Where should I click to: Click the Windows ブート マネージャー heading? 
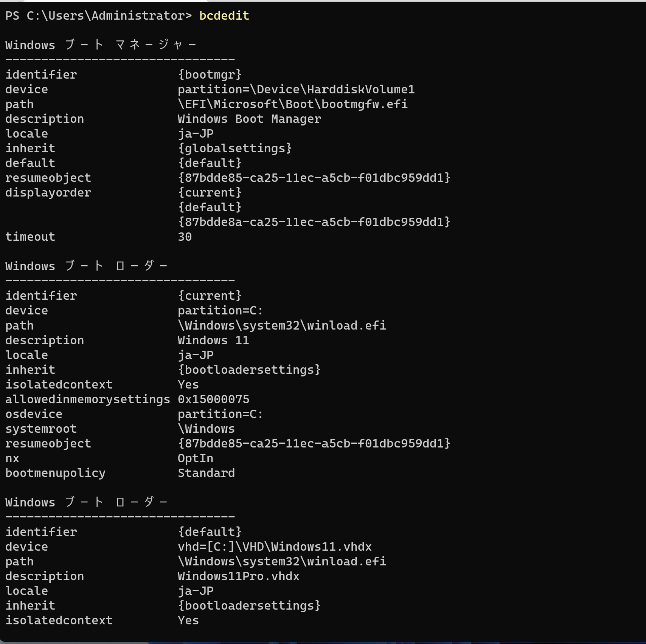pos(101,45)
